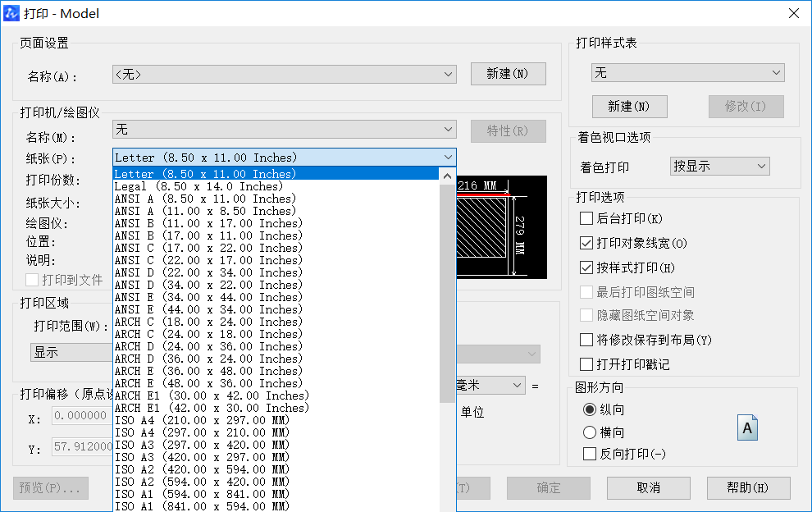Click 新建(N) next to 打印样式表
This screenshot has height=512, width=812.
coord(630,106)
